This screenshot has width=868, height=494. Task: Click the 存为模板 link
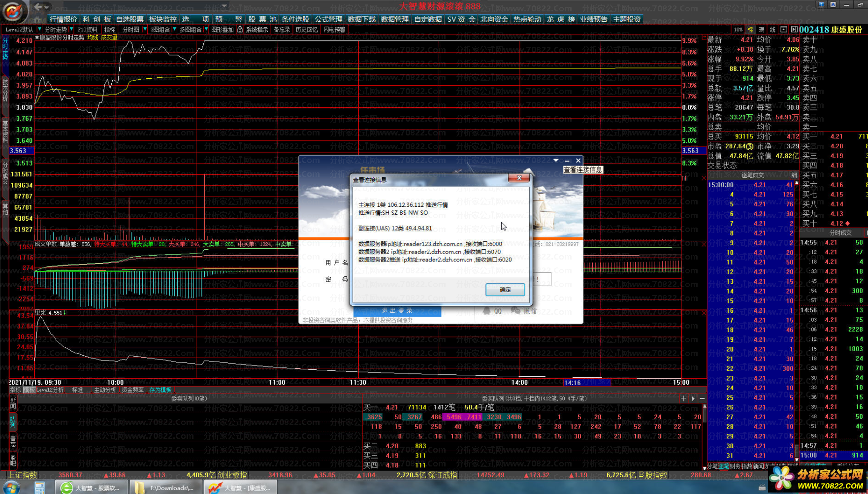[x=160, y=390]
